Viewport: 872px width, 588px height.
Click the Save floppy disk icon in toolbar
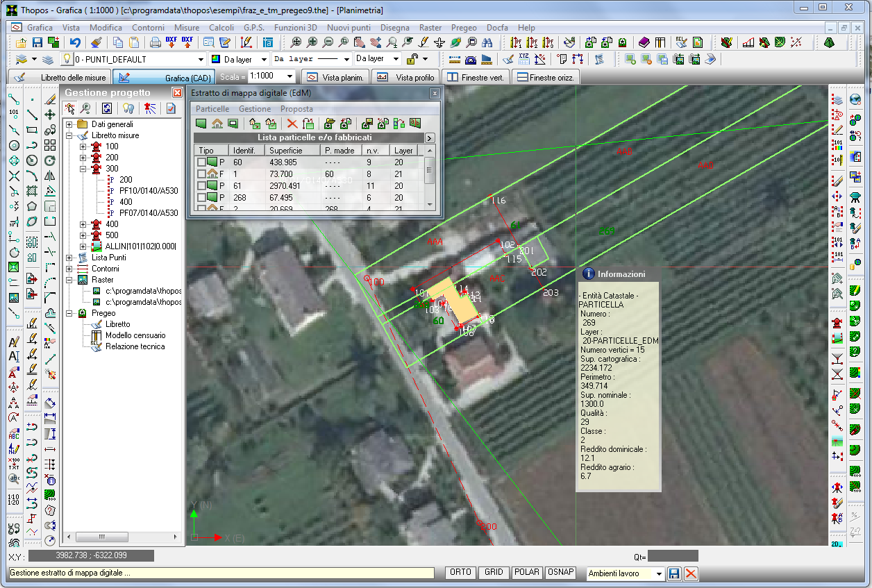(37, 42)
